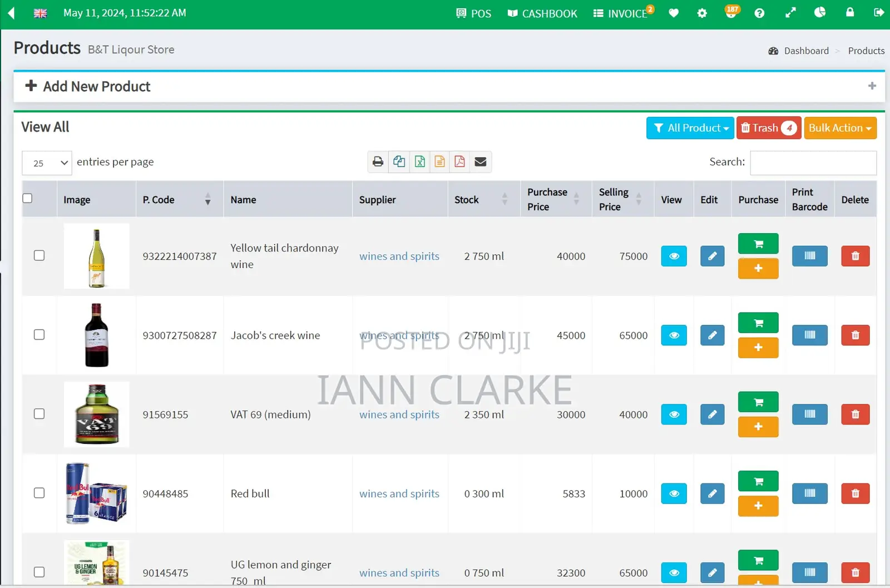Image resolution: width=890 pixels, height=588 pixels.
Task: Check the Jacob's creek wine row
Action: [x=39, y=334]
